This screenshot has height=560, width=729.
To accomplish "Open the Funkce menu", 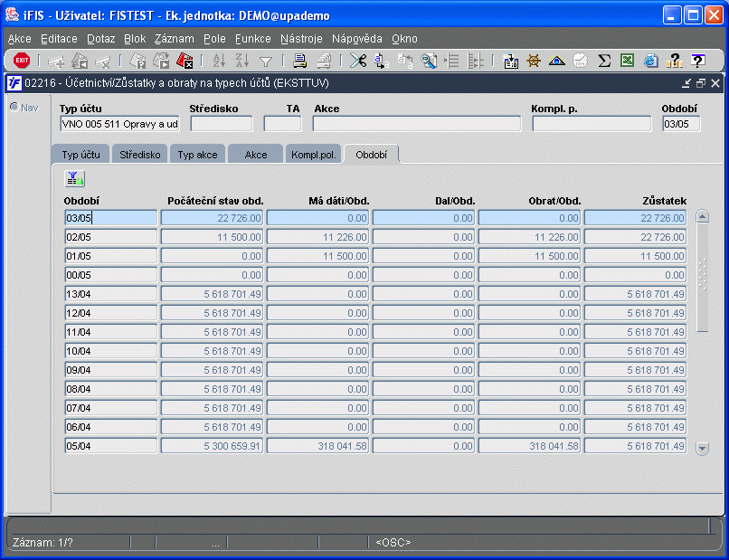I will tap(252, 39).
